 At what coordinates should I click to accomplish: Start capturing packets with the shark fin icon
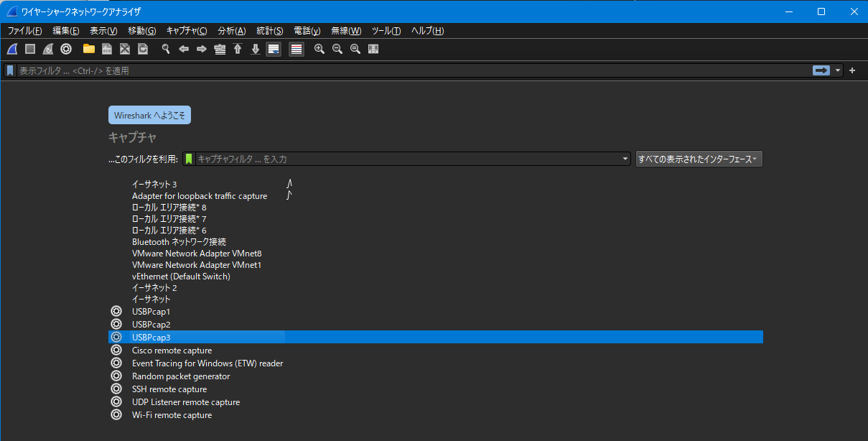pyautogui.click(x=12, y=49)
